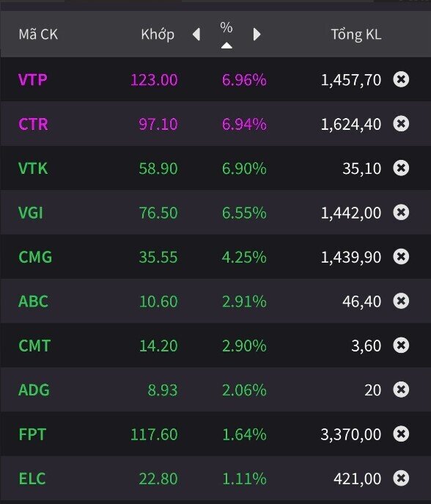
Task: Switch column with right arrow near %
Action: click(257, 34)
